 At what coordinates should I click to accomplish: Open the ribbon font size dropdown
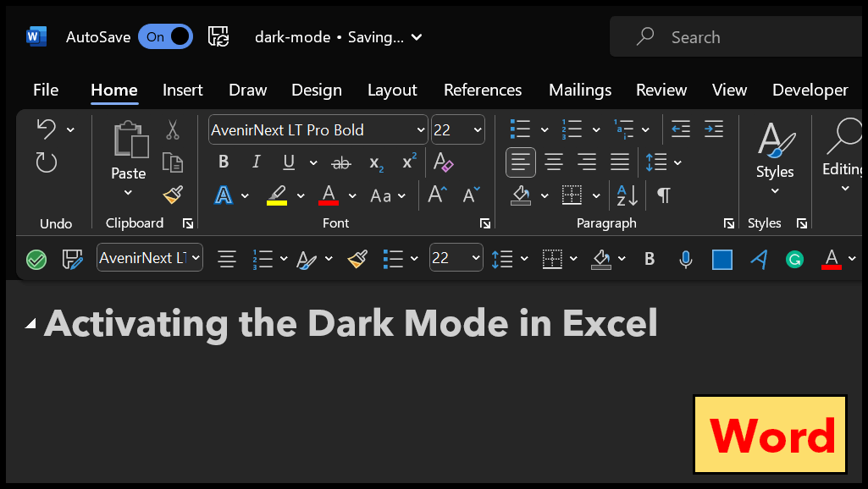click(477, 130)
